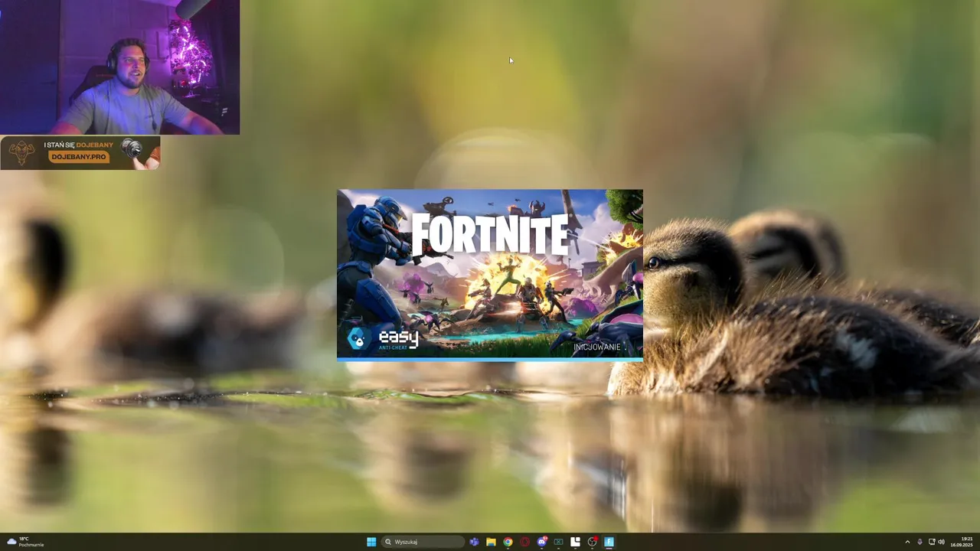Click the Fortnite logo on splash screen
This screenshot has height=551, width=980.
click(490, 234)
